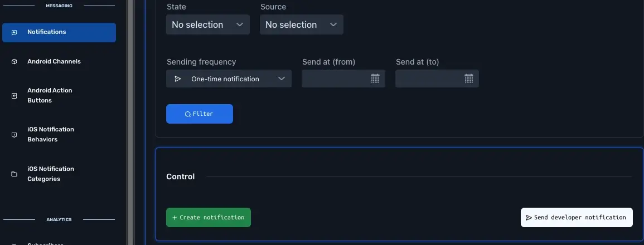The image size is (644, 245).
Task: Click the sidebar vertical scrollbar
Action: pos(130,122)
